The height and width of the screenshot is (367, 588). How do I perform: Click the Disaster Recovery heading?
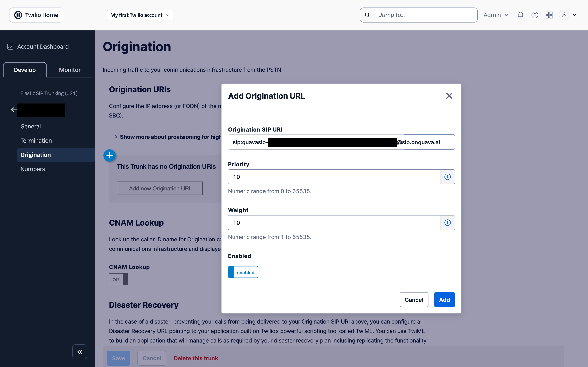(144, 305)
